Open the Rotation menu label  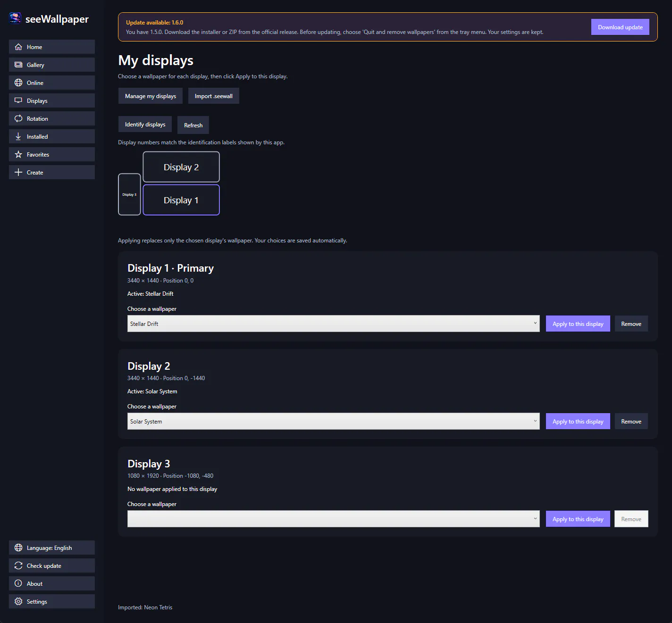click(x=37, y=119)
